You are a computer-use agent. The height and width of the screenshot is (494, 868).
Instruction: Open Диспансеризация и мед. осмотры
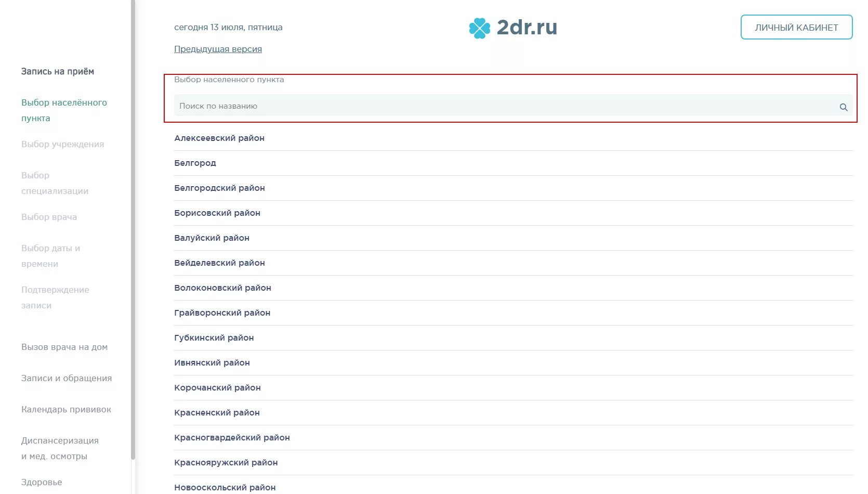60,448
